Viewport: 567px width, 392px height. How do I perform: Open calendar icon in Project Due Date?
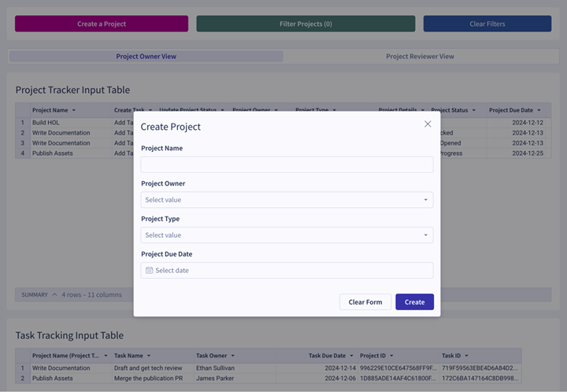[x=149, y=270]
